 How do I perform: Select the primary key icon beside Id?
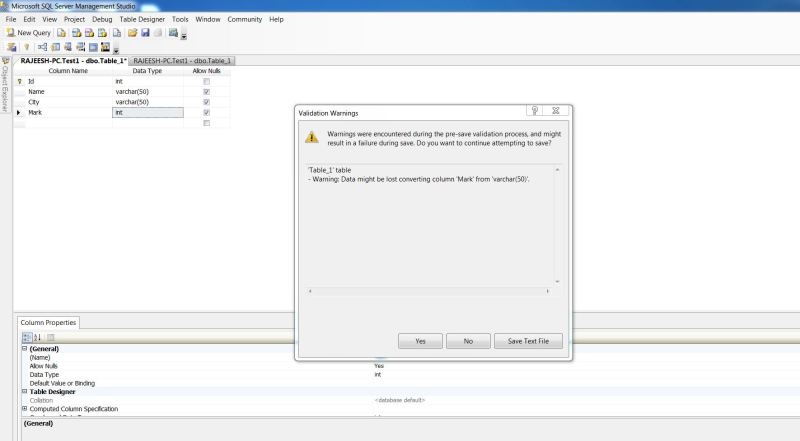click(x=19, y=82)
